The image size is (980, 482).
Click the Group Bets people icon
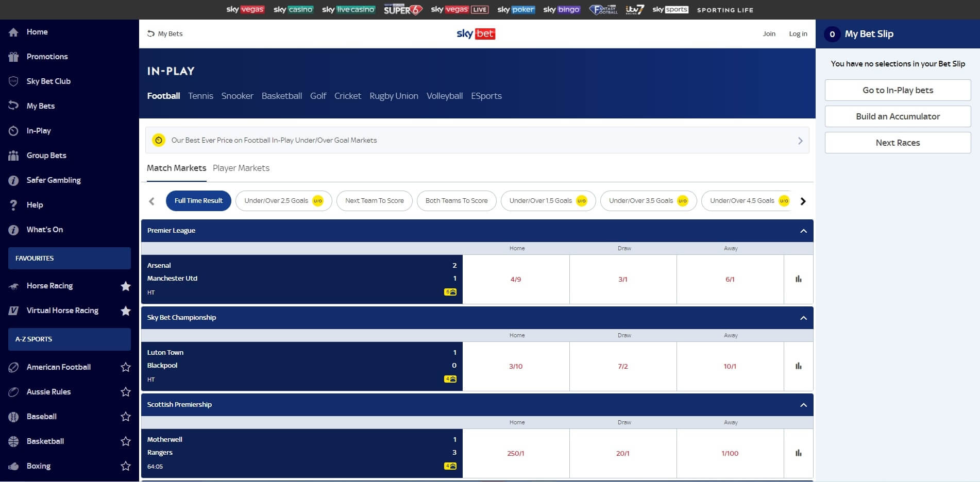coord(13,156)
